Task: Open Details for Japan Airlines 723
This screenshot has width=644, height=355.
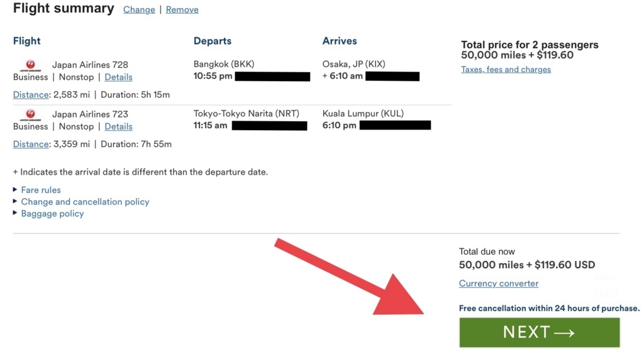Action: 118,126
